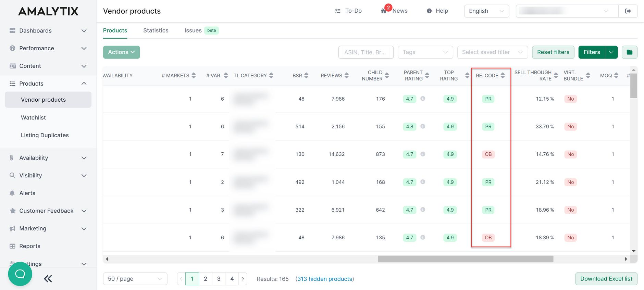644x290 pixels.
Task: Click the Dashboards sidebar icon
Action: [x=12, y=30]
